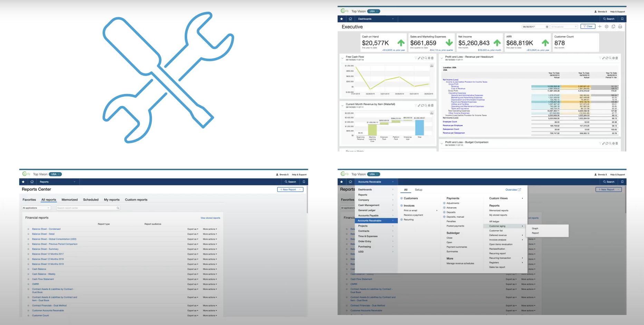Screen dimensions: 644x325
Task: Click the pencil icon on Current Month Revenue waterfall
Action: click(x=419, y=105)
